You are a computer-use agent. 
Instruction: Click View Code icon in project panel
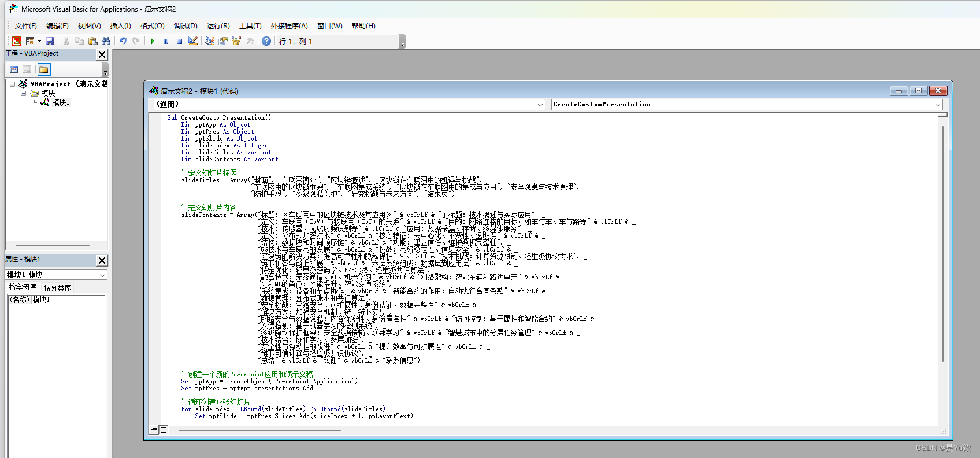point(14,69)
